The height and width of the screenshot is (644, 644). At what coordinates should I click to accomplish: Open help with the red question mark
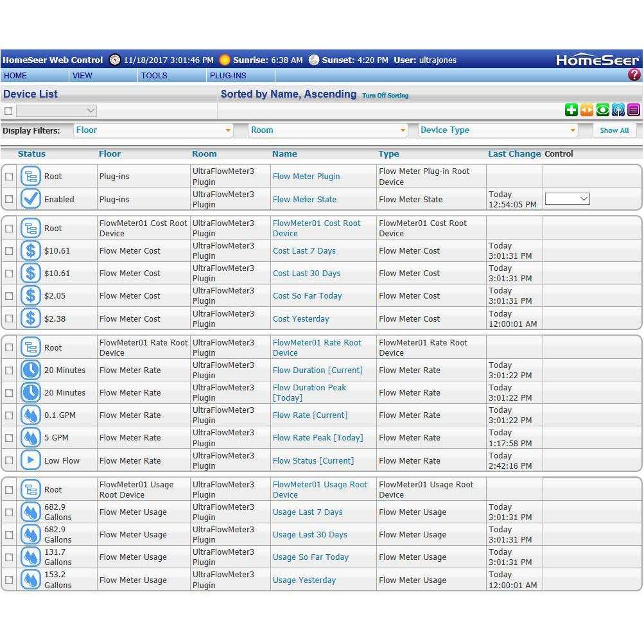point(634,75)
